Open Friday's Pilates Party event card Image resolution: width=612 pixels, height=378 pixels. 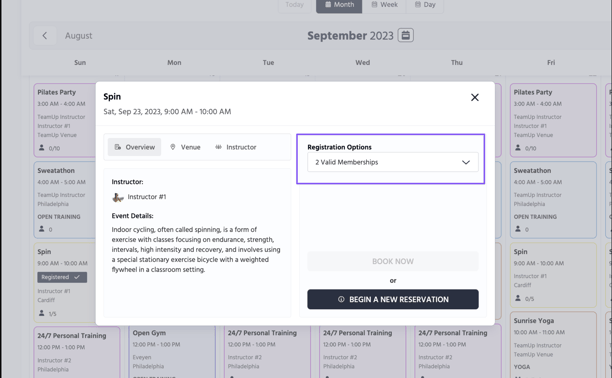tap(553, 120)
